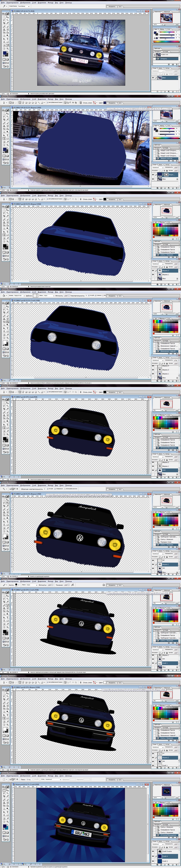Select the Healing Brush tool in the Stripes.psd screenshot

point(4,800)
